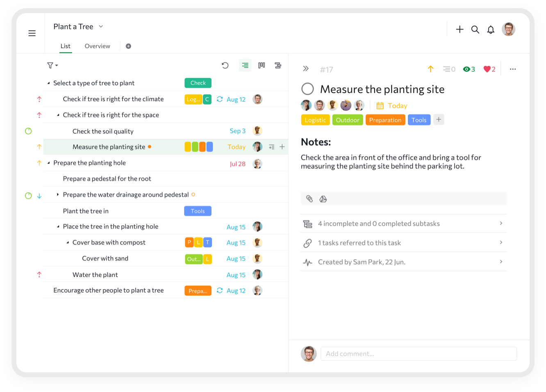Attach from Google Drive

[x=323, y=198]
